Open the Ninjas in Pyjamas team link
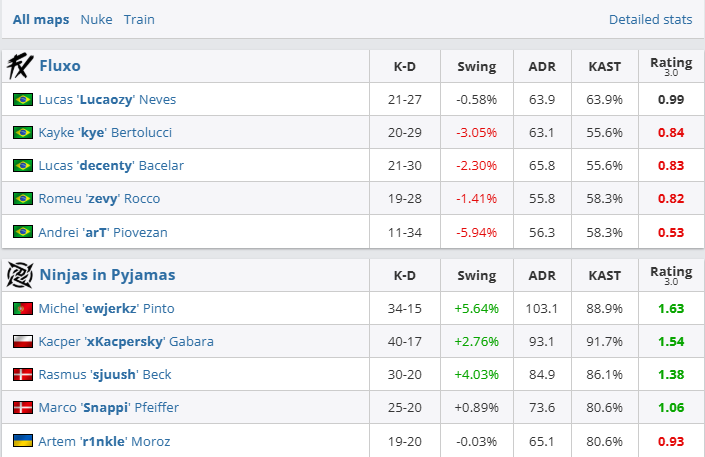The width and height of the screenshot is (705, 457). (107, 275)
